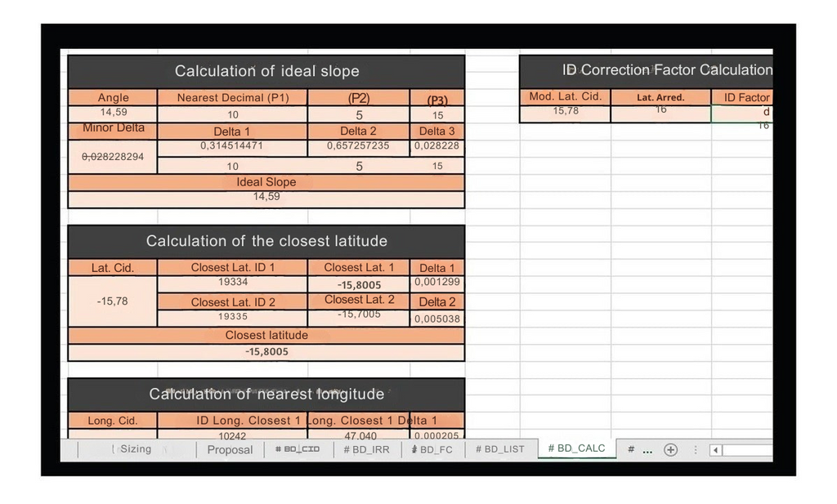Select the Closest latitude result -15,8005
The image size is (837, 504).
pos(266,352)
